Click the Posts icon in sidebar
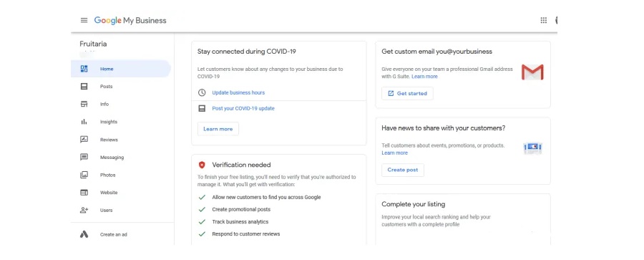The height and width of the screenshot is (260, 644). [x=84, y=87]
